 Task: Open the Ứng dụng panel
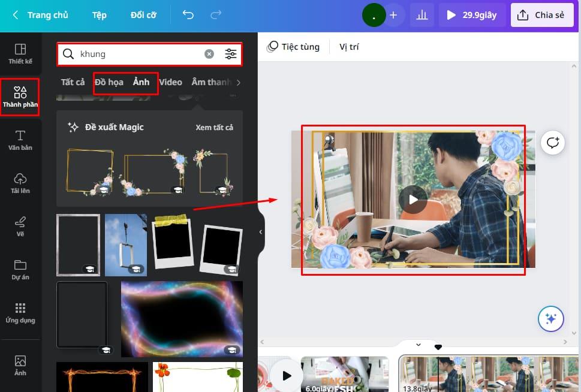tap(20, 312)
